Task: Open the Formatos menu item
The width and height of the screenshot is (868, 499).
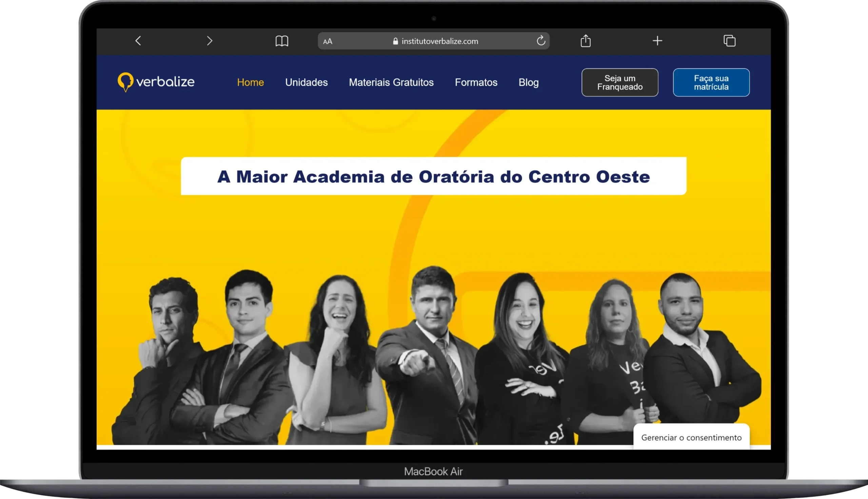Action: point(476,82)
